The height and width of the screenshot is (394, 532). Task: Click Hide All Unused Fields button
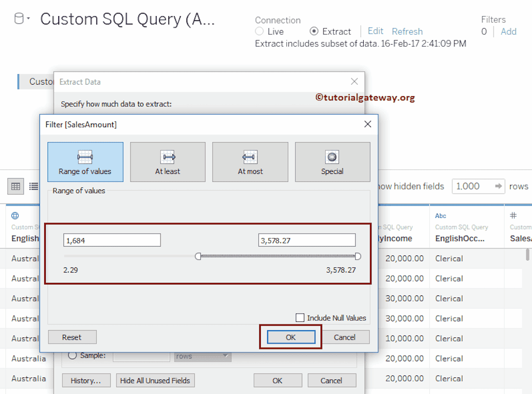[155, 381]
